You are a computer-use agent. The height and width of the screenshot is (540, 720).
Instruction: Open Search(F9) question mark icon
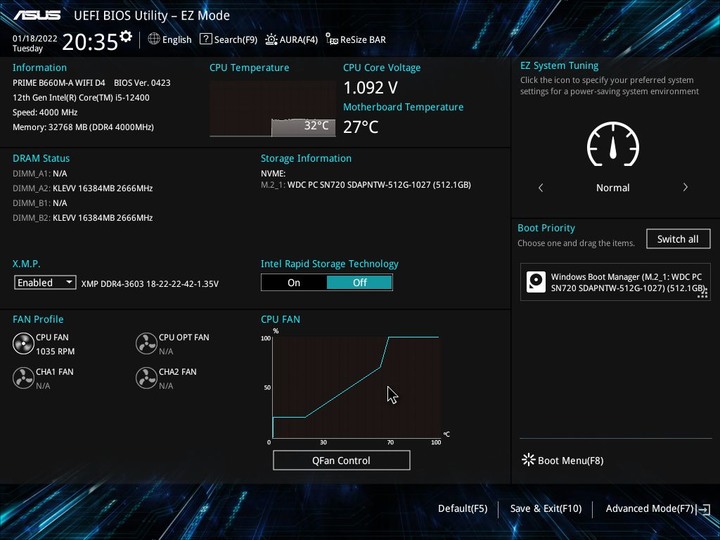pos(206,39)
